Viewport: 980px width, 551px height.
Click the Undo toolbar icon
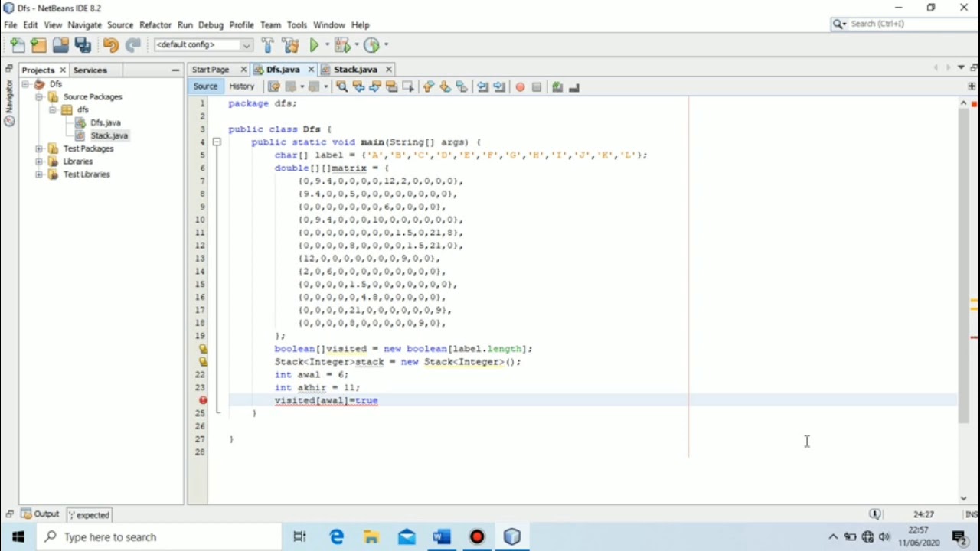pos(111,45)
